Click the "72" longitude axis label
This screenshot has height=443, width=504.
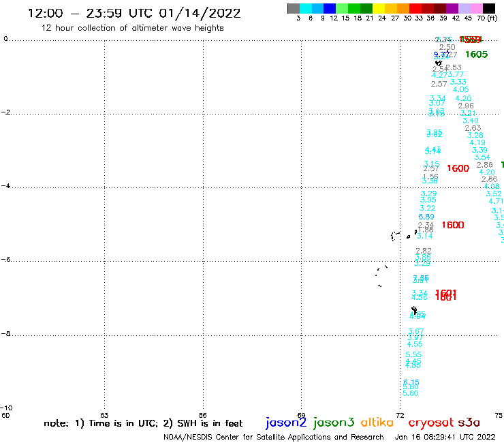(400, 415)
